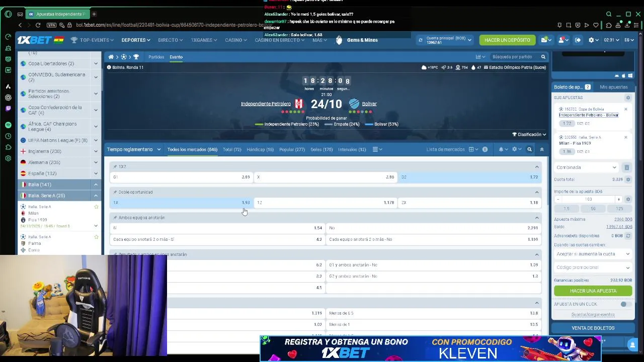Open ChatGPT icon in browser sidebar

pos(8,98)
